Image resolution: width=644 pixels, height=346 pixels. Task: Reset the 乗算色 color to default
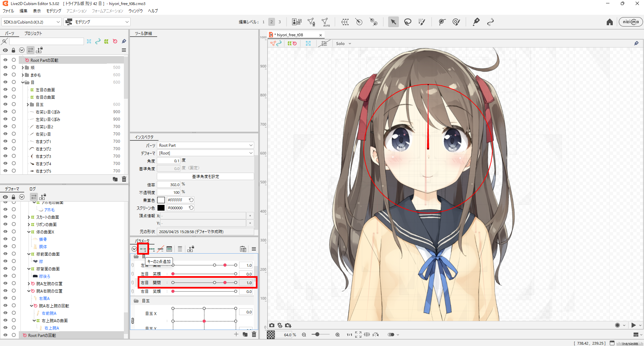coord(191,200)
